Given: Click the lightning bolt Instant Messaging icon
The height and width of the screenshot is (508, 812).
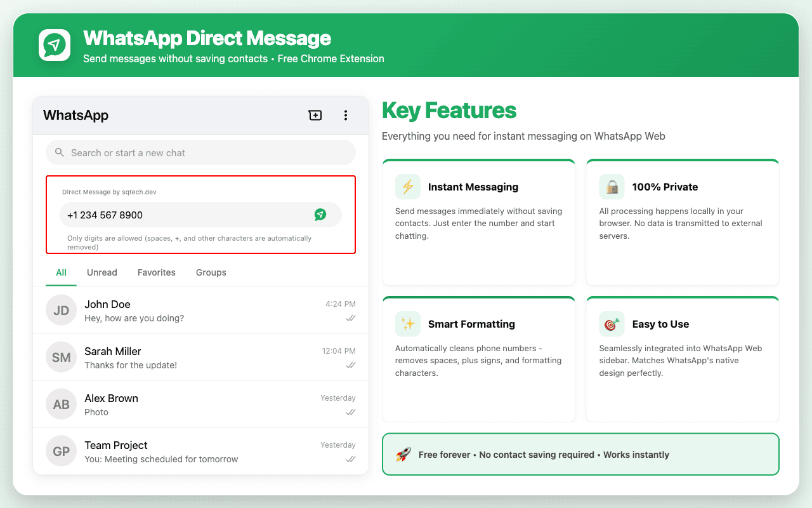Looking at the screenshot, I should (x=407, y=187).
